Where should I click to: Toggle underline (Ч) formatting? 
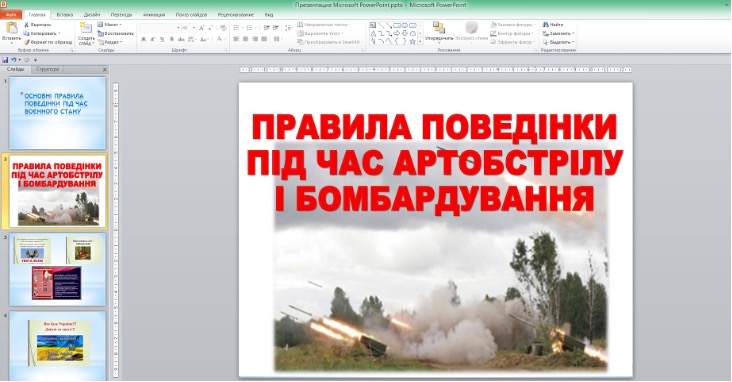pyautogui.click(x=162, y=39)
